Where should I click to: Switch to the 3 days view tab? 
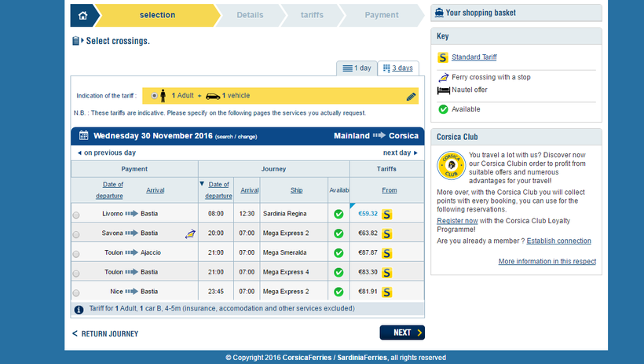pos(397,68)
